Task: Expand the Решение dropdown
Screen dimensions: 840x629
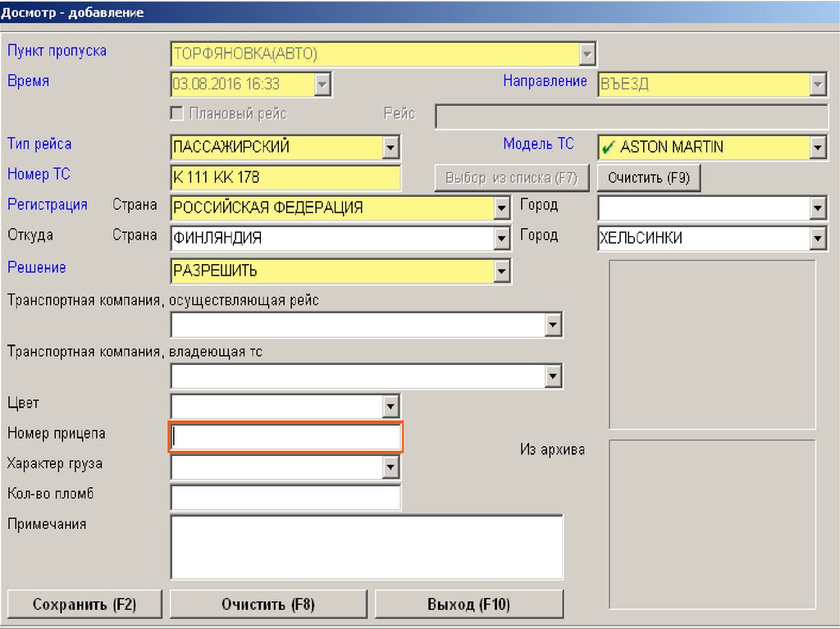Action: click(502, 271)
